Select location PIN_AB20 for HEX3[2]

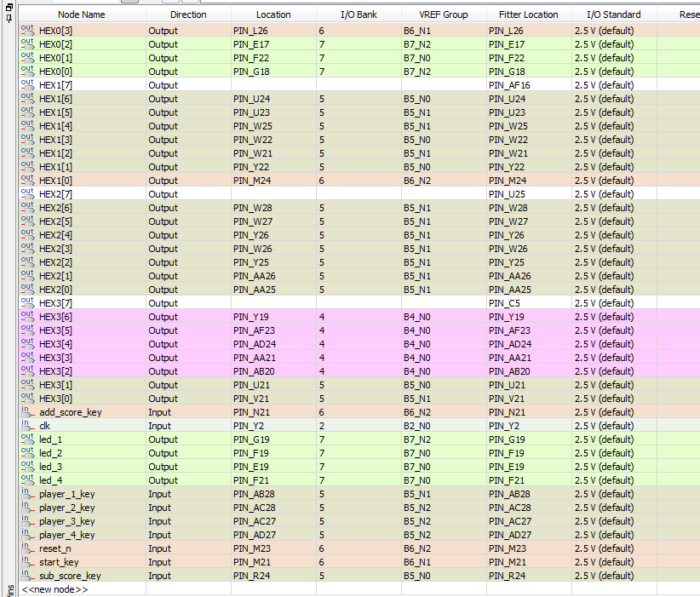(273, 371)
